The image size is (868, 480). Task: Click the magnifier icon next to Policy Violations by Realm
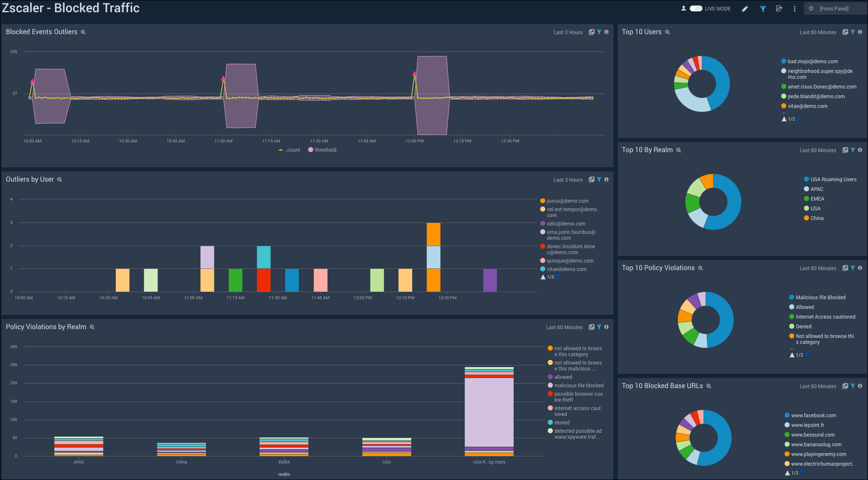click(92, 327)
